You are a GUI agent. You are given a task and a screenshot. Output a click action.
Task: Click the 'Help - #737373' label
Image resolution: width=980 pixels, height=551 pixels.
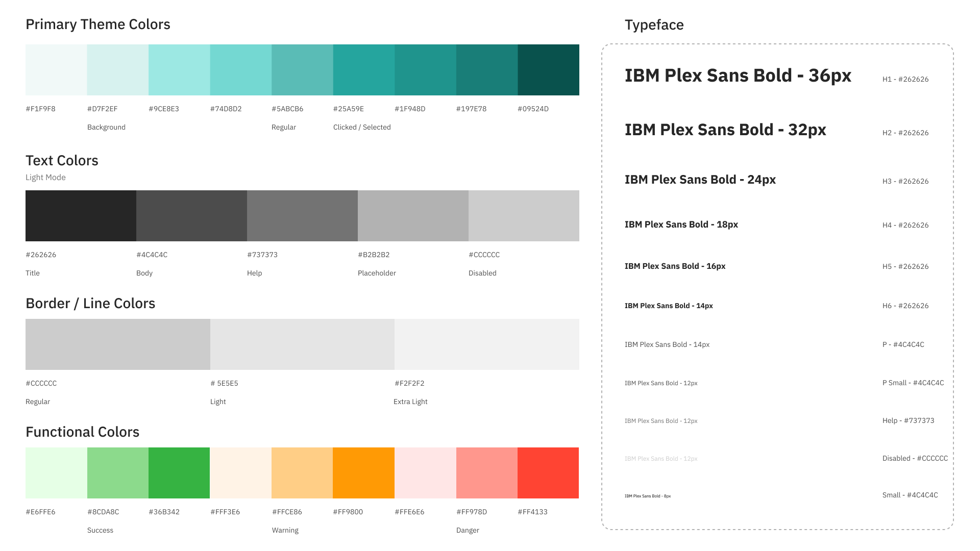coord(909,420)
